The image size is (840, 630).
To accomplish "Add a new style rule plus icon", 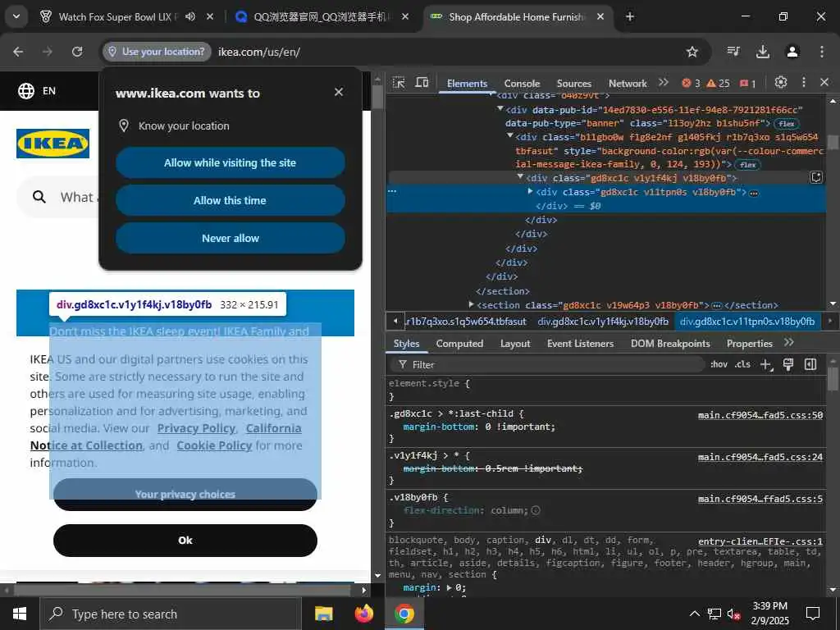I will (766, 365).
